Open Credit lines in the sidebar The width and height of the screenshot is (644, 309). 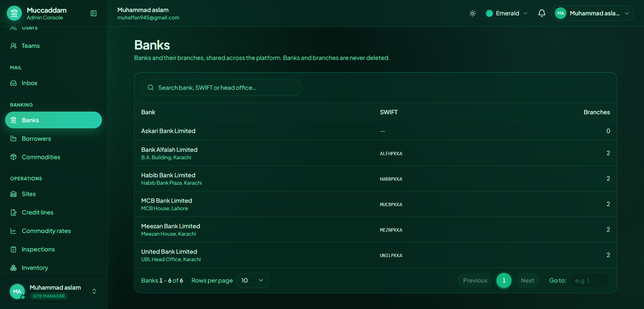(54, 212)
